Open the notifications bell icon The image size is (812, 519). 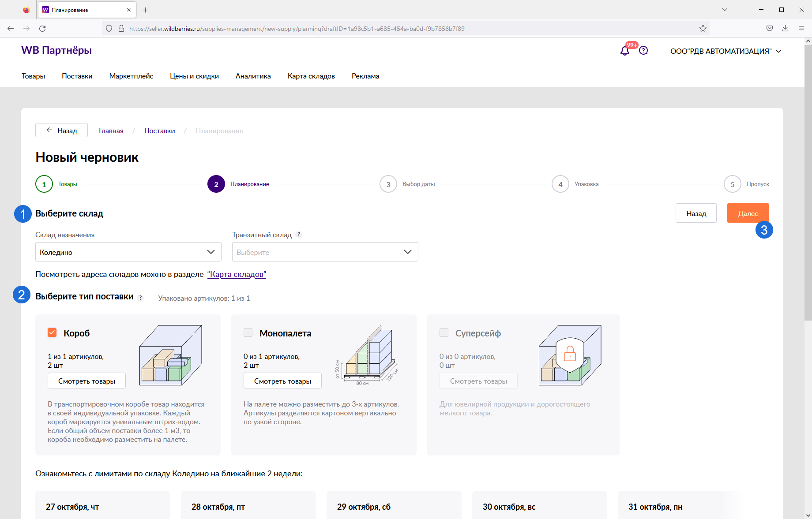click(624, 51)
